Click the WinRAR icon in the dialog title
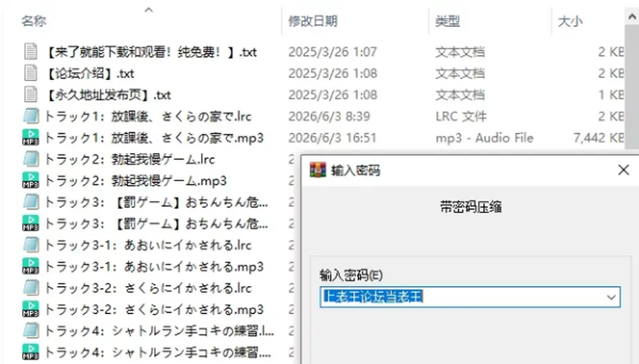The image size is (639, 364). pyautogui.click(x=318, y=170)
